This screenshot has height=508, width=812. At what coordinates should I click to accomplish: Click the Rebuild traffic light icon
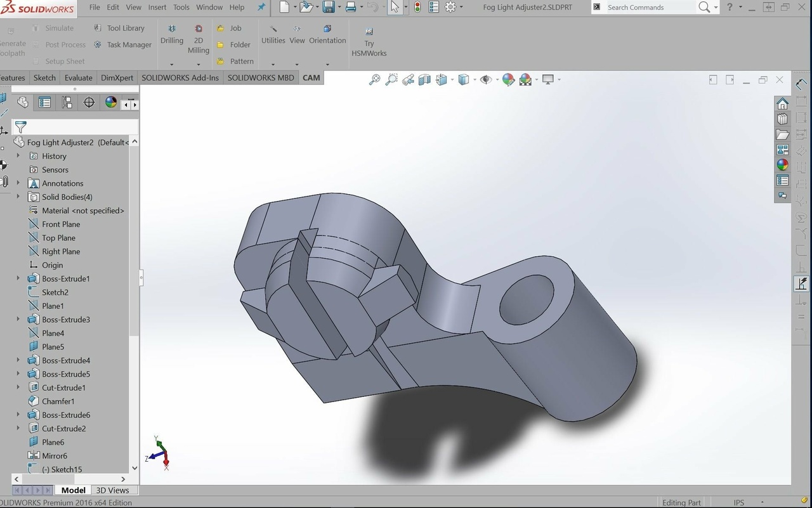(417, 7)
